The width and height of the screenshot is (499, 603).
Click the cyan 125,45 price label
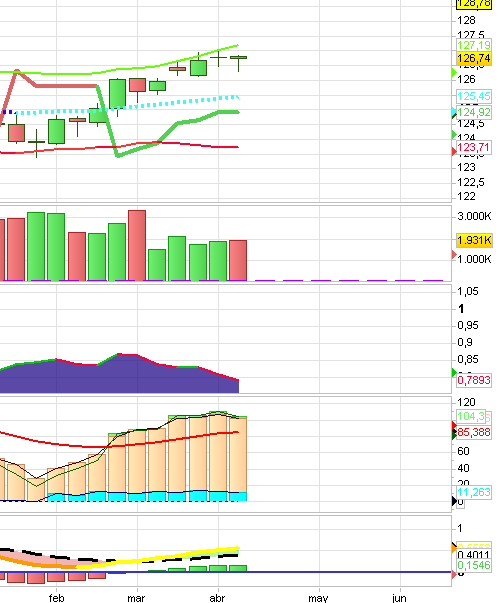pyautogui.click(x=474, y=96)
